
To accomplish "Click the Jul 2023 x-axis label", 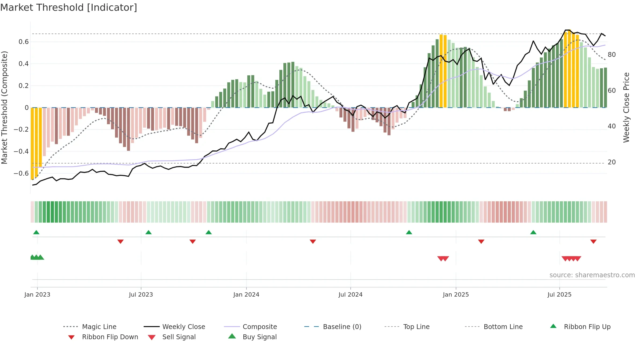I will pos(141,294).
